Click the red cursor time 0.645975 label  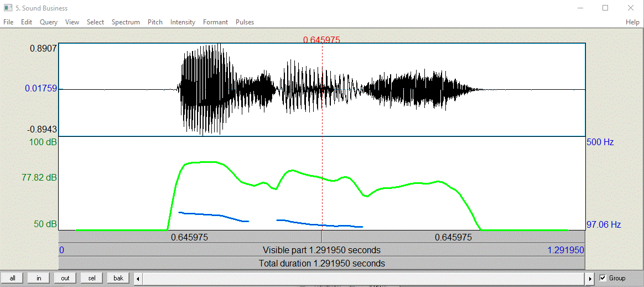pyautogui.click(x=321, y=39)
